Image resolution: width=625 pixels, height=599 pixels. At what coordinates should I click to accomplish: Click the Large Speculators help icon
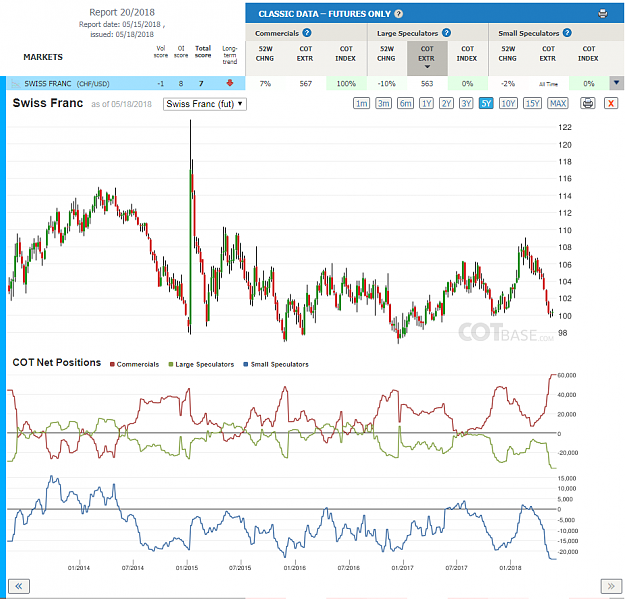[x=446, y=33]
